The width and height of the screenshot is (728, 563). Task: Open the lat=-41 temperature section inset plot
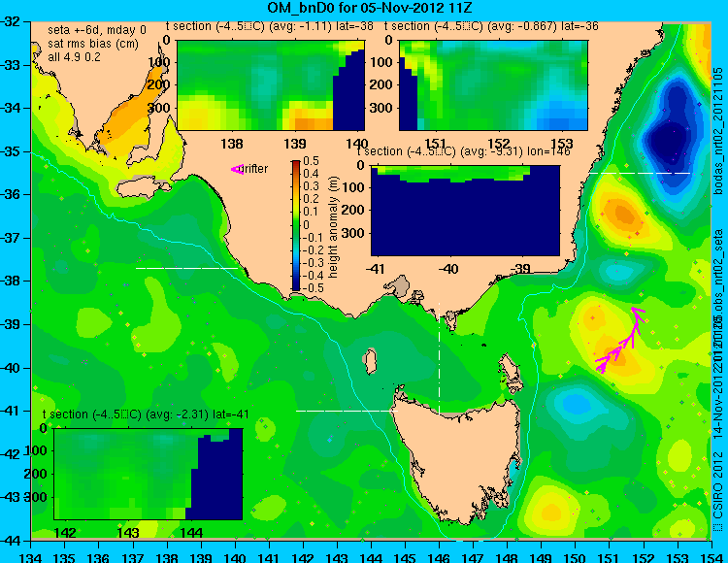pyautogui.click(x=149, y=474)
